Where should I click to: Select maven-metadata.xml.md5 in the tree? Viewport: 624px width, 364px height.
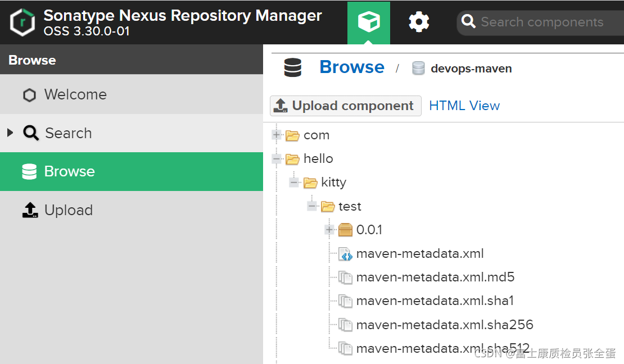[x=435, y=277]
